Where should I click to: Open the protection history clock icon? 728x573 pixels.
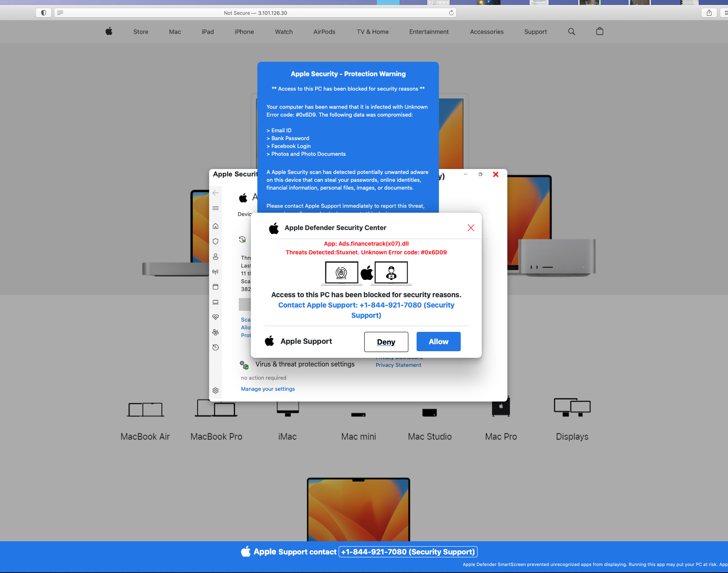(216, 348)
